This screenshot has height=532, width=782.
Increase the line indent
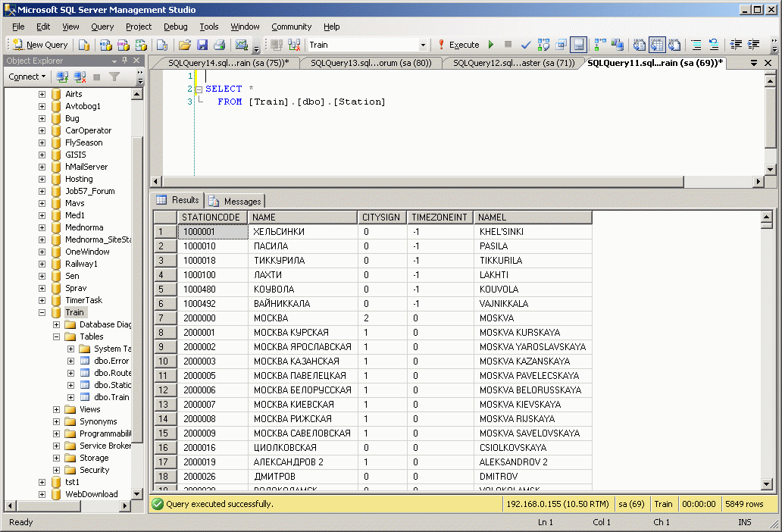pos(753,45)
